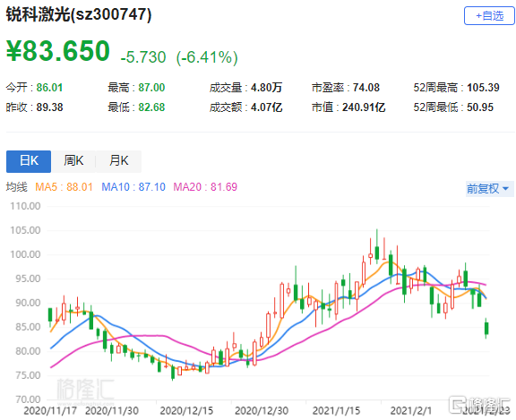Click the 2020/11/17 date axis label
Viewport: 516px width, 420px height.
point(50,411)
